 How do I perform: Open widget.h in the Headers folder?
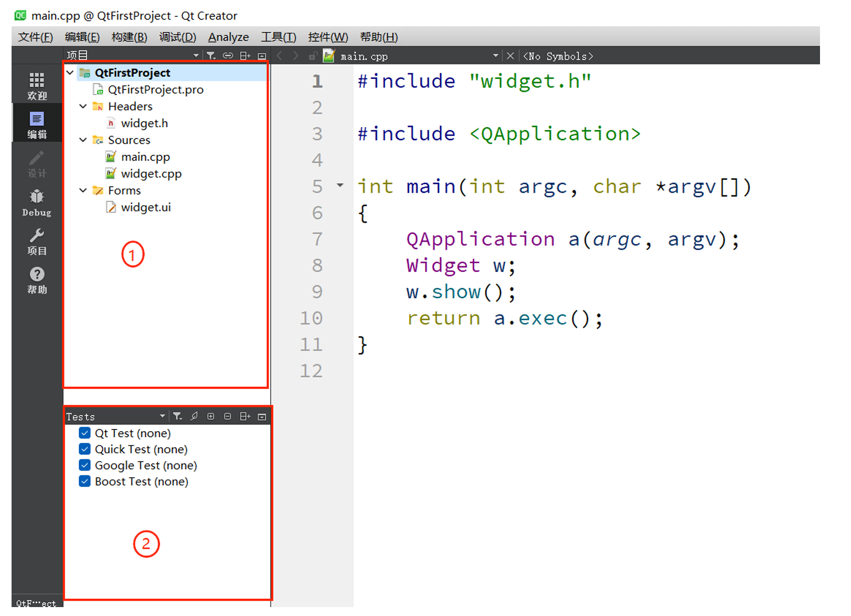click(144, 123)
